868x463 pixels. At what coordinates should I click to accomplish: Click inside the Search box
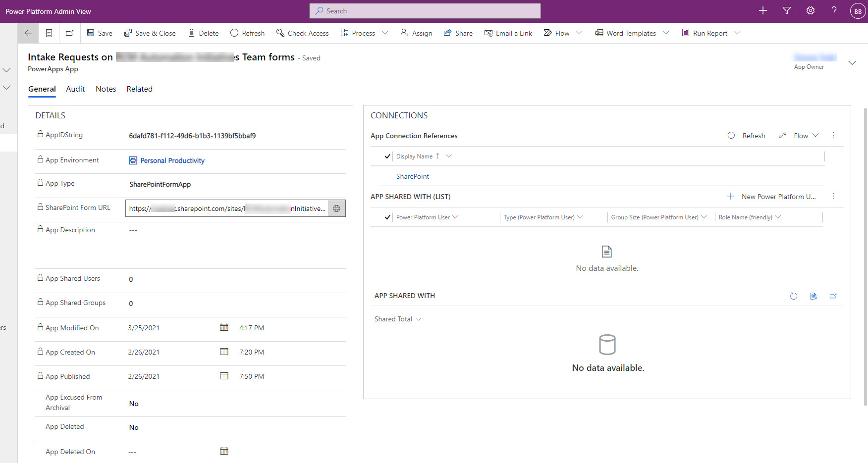(x=425, y=10)
